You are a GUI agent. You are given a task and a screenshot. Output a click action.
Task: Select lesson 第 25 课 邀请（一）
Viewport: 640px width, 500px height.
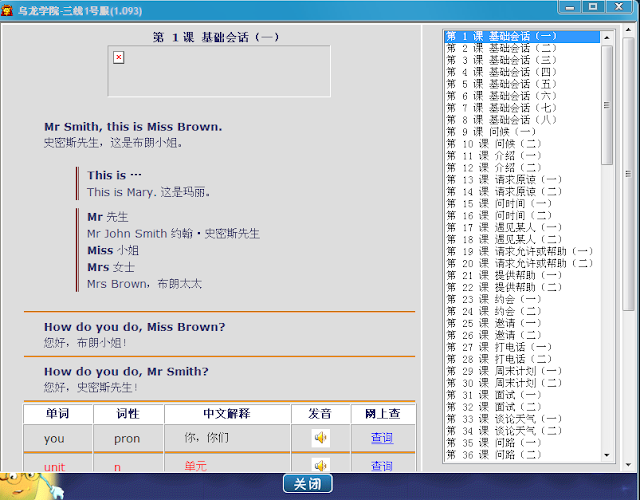(522, 323)
